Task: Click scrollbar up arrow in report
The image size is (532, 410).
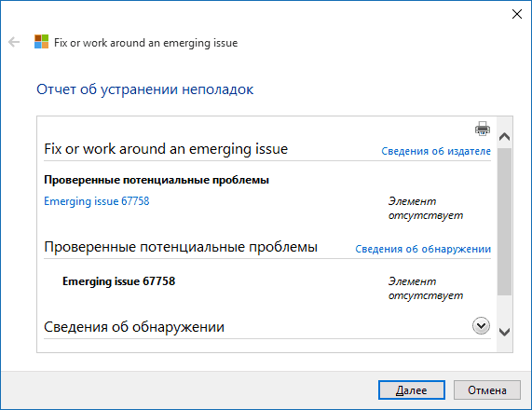Action: (505, 136)
